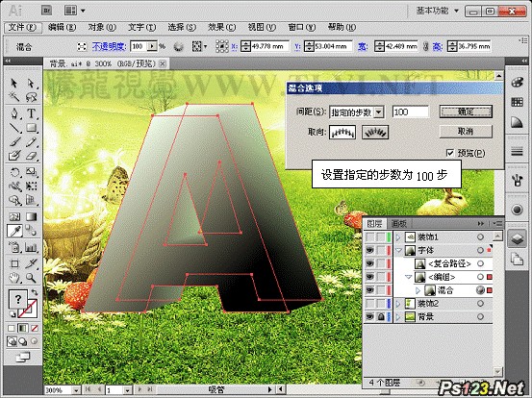Collapse the 字体 layer tree
532x398 pixels.
tap(398, 251)
